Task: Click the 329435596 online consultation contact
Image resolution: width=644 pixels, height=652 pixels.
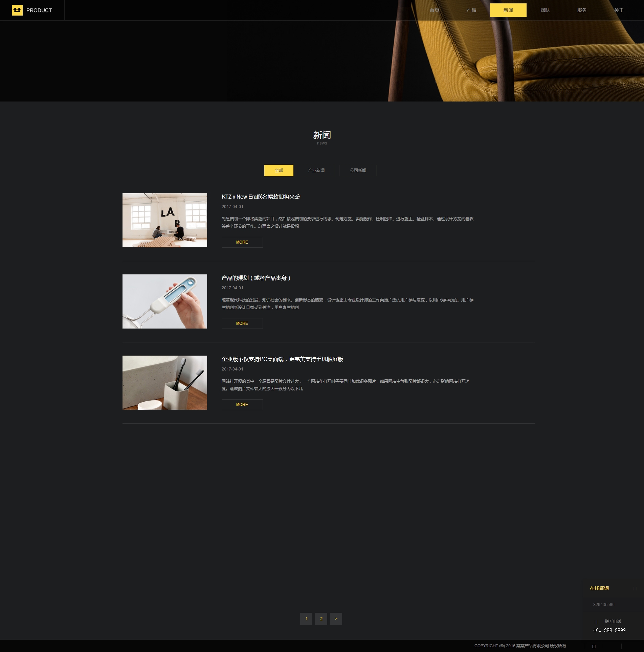Action: pyautogui.click(x=603, y=605)
